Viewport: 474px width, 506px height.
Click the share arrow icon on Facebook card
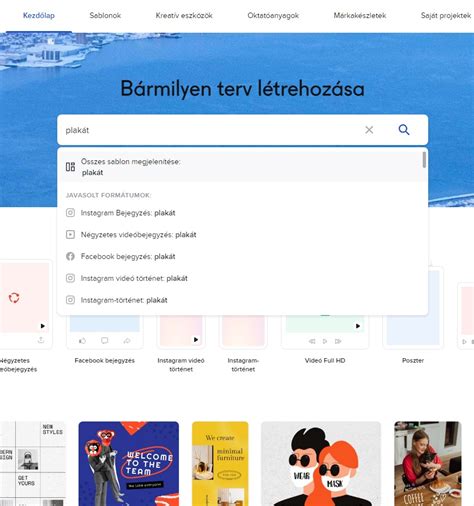[x=127, y=341]
